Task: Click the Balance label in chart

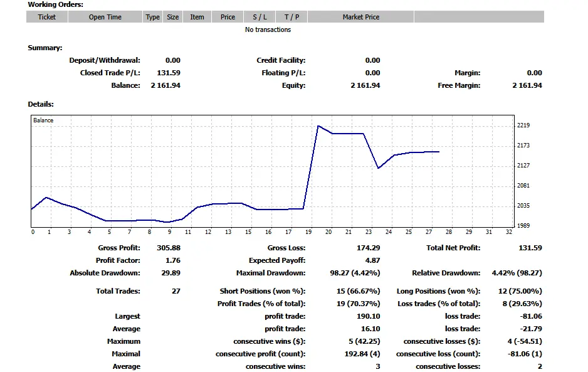Action: pos(43,120)
